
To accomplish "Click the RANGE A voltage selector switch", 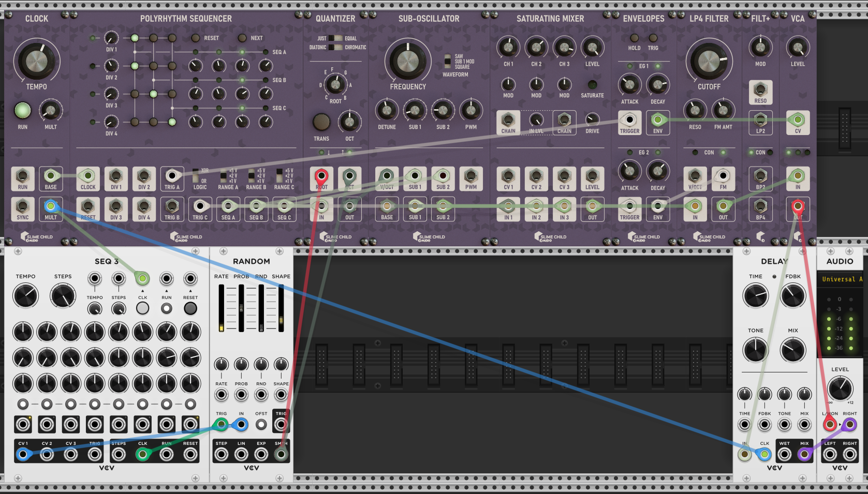I will point(224,175).
